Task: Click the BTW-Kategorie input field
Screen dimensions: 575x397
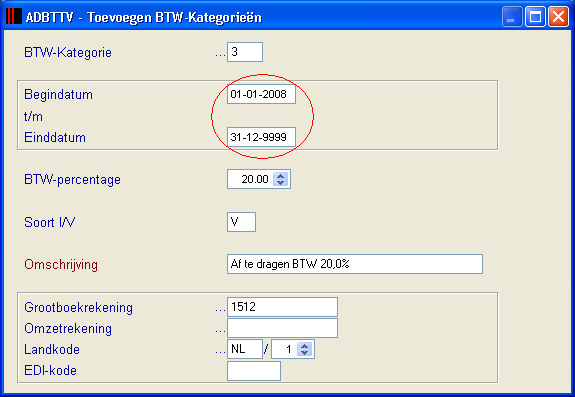Action: coord(245,52)
